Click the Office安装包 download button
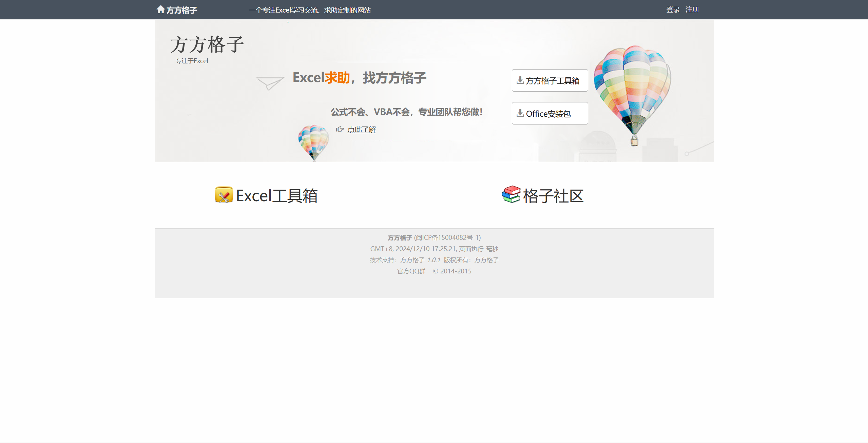868x443 pixels. [x=550, y=113]
